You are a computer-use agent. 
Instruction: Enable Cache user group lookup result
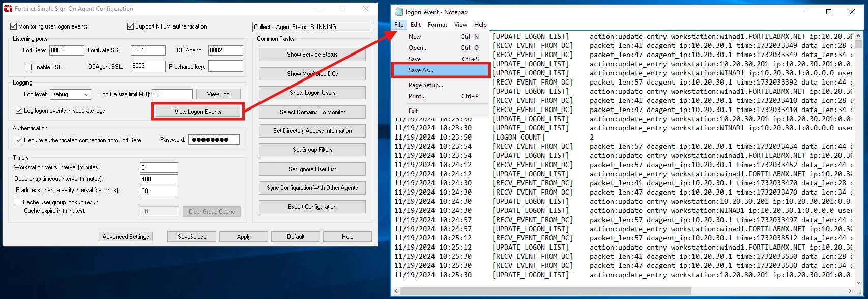pyautogui.click(x=18, y=202)
